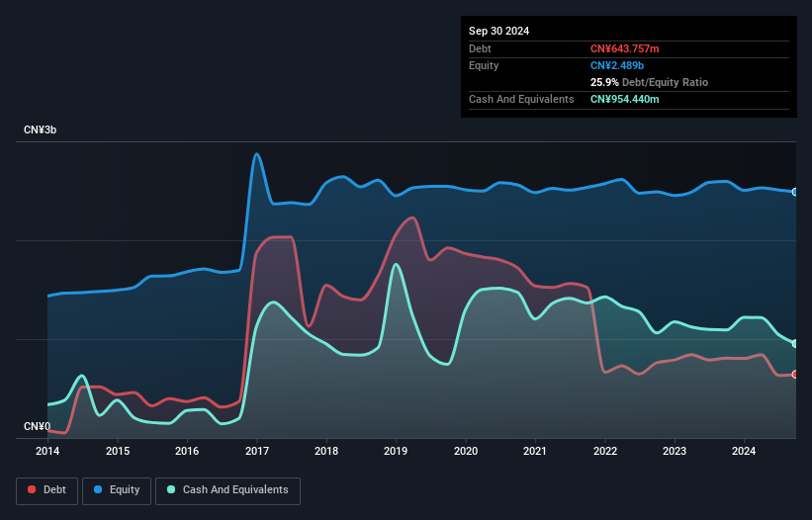Screen dimensions: 812x520
Task: Toggle the Debt series legend button
Action: coord(47,490)
